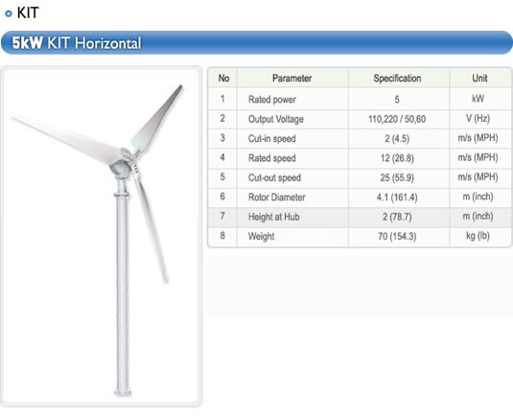Screen dimensions: 513x420
Task: Click the 110,220 / 50,60 specification value
Action: click(397, 119)
